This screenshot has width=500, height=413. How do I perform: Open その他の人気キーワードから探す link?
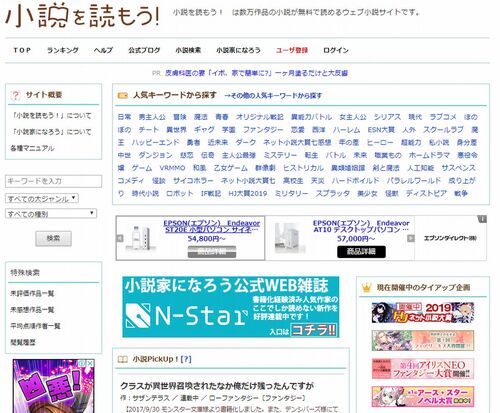[x=273, y=96]
